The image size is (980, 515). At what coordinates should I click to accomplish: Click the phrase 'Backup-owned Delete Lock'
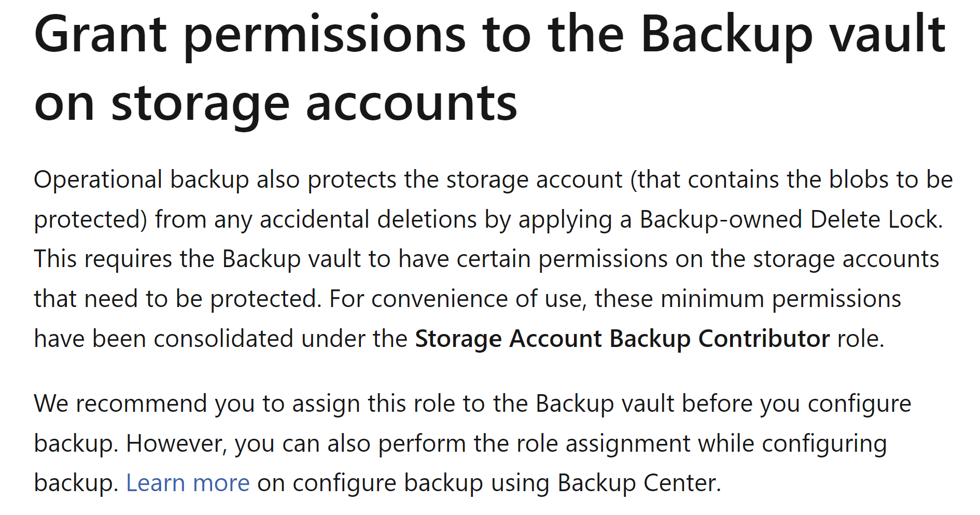(x=790, y=220)
